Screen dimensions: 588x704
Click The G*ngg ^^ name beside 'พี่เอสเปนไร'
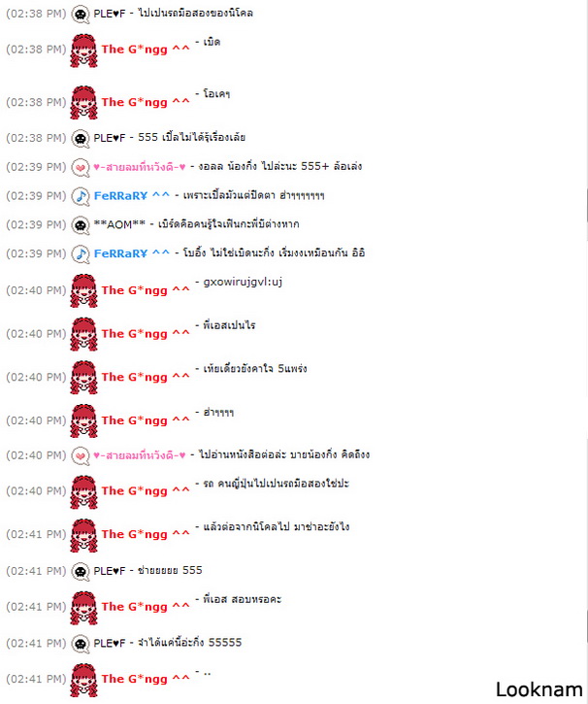click(146, 334)
